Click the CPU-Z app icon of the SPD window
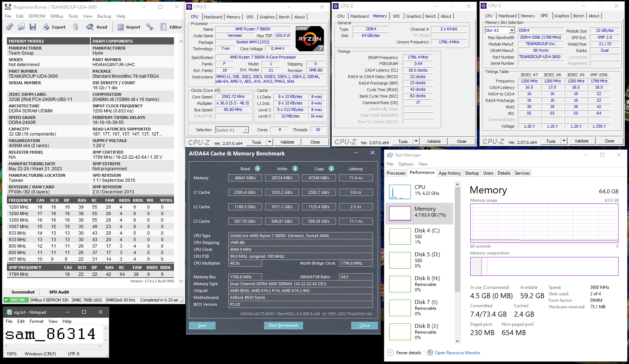The width and height of the screenshot is (629, 364). click(x=484, y=6)
